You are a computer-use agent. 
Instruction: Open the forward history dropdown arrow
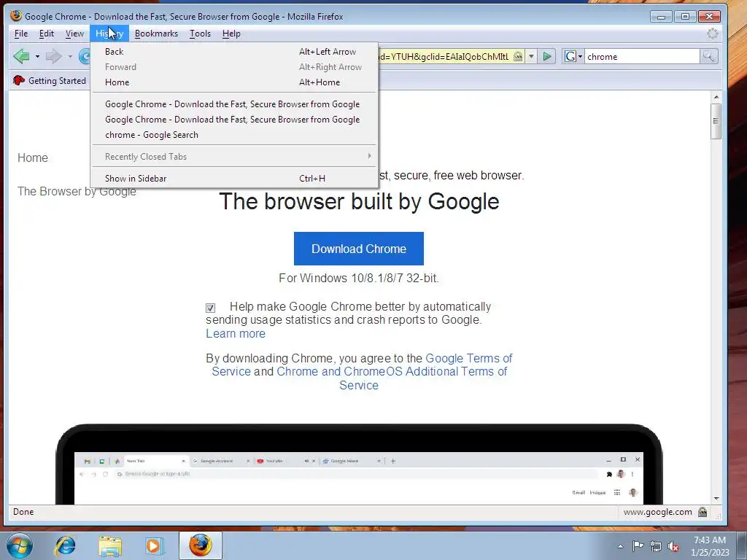pyautogui.click(x=70, y=57)
